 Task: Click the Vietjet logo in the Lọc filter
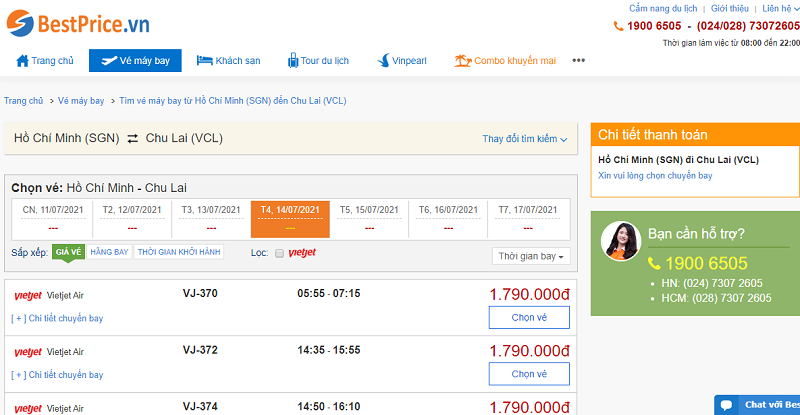pyautogui.click(x=302, y=253)
